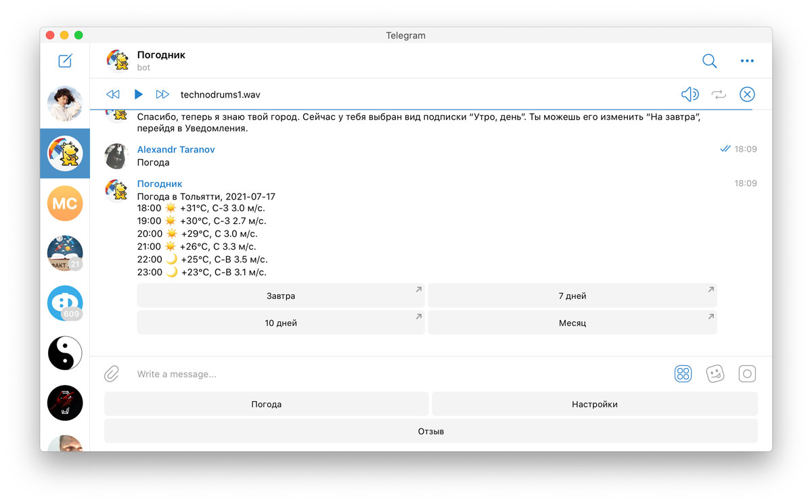Screen dimensions: 812x504
Task: Click the Настройки keyboard button
Action: tap(595, 404)
